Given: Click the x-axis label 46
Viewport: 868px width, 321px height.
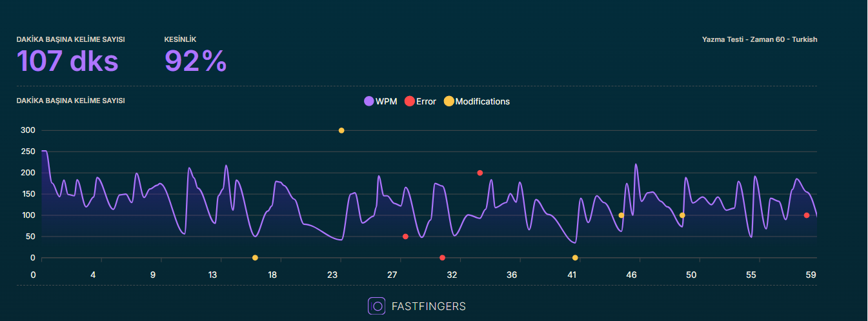Looking at the screenshot, I should click(x=631, y=275).
